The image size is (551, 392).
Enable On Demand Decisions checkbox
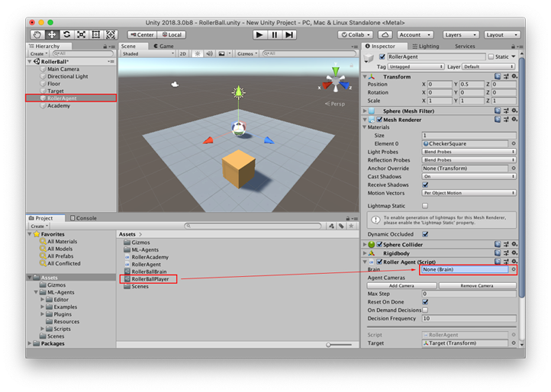pos(425,310)
